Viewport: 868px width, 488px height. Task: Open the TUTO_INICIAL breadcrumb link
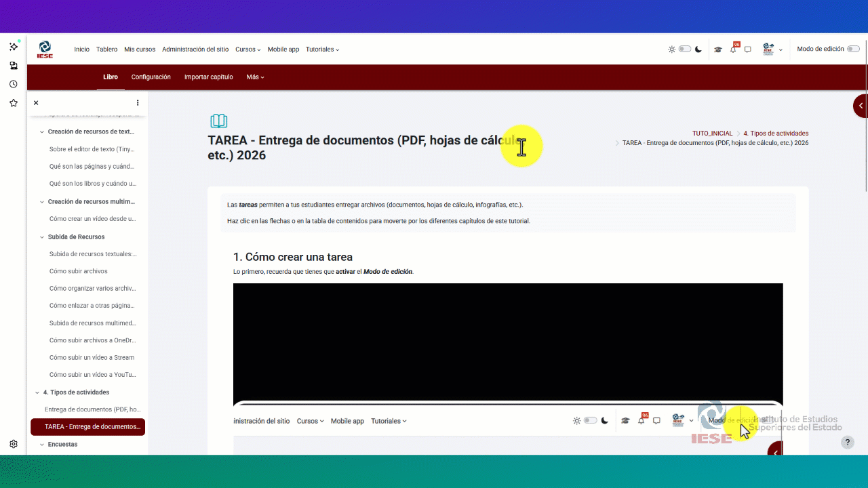[x=713, y=133]
